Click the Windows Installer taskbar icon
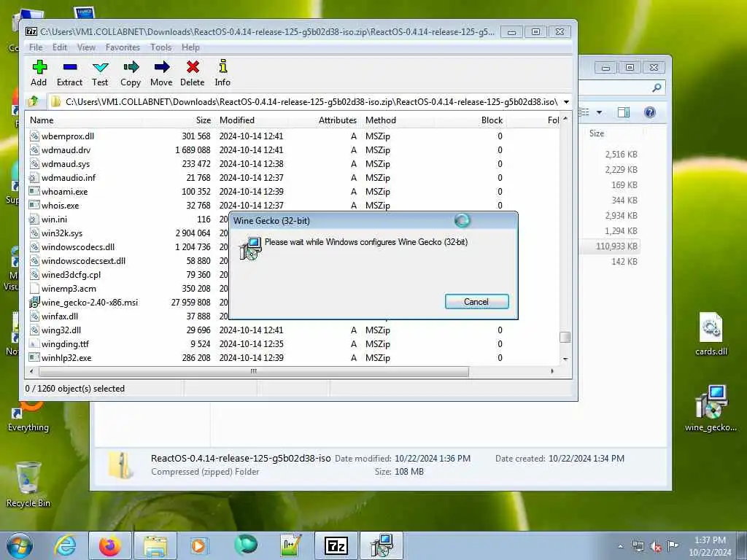747x560 pixels. coord(382,545)
